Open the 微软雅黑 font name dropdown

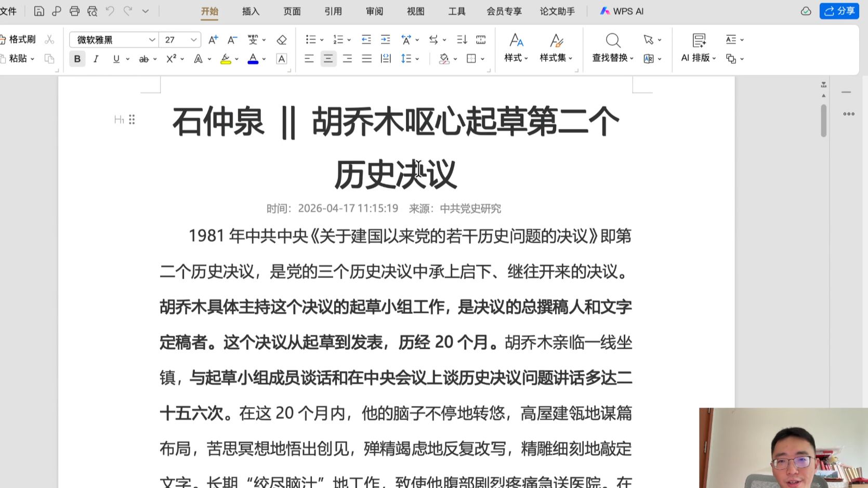[152, 39]
